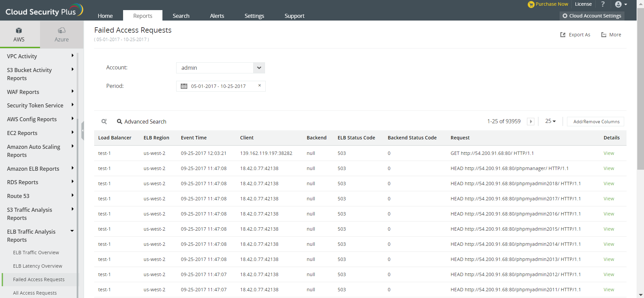This screenshot has width=644, height=298.
Task: Click the Export As icon
Action: pyautogui.click(x=563, y=35)
